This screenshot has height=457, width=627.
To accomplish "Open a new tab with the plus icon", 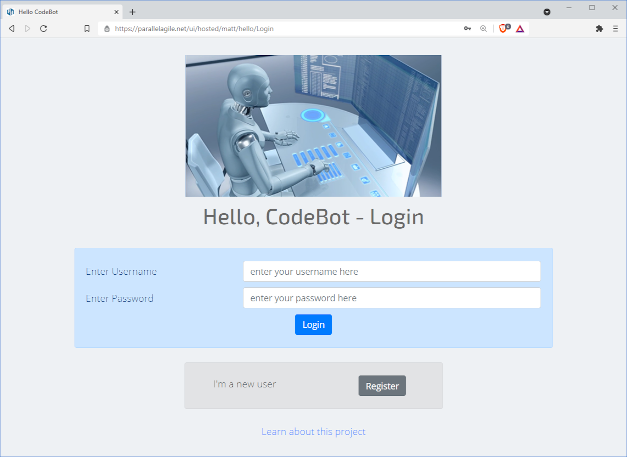I will 132,12.
